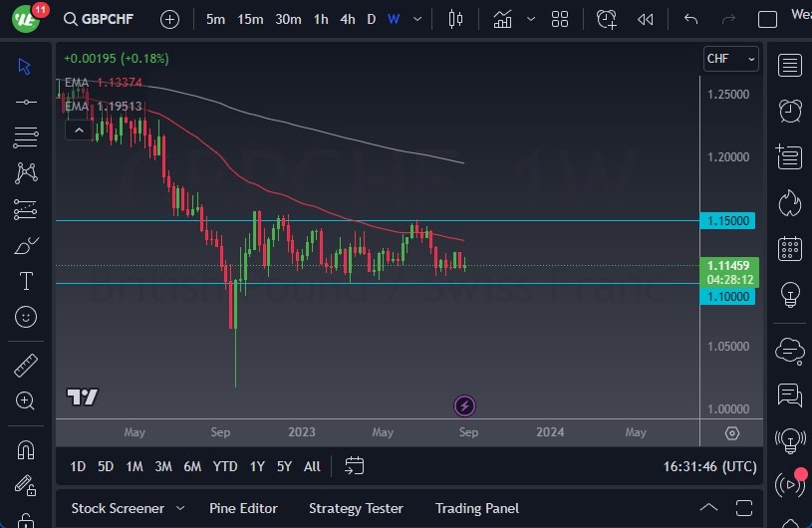The width and height of the screenshot is (812, 528).
Task: Set date range to YTD
Action: 225,466
